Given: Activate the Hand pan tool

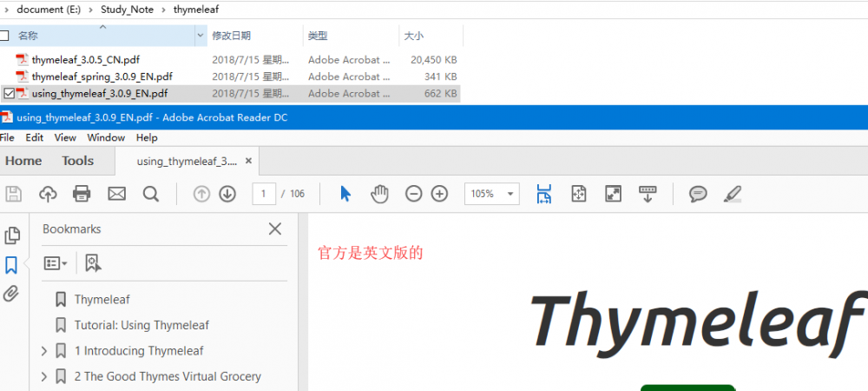Looking at the screenshot, I should (x=380, y=194).
